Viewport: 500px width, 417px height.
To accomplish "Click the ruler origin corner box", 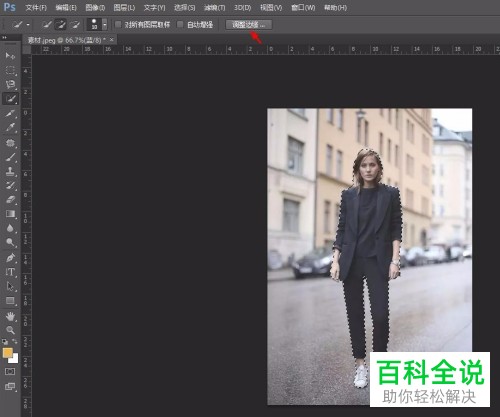I will click(27, 49).
